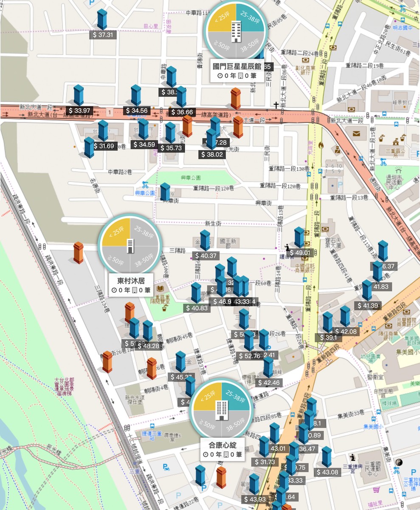This screenshot has height=510, width=420.
Task: Select the $34.56 price label
Action: point(137,110)
